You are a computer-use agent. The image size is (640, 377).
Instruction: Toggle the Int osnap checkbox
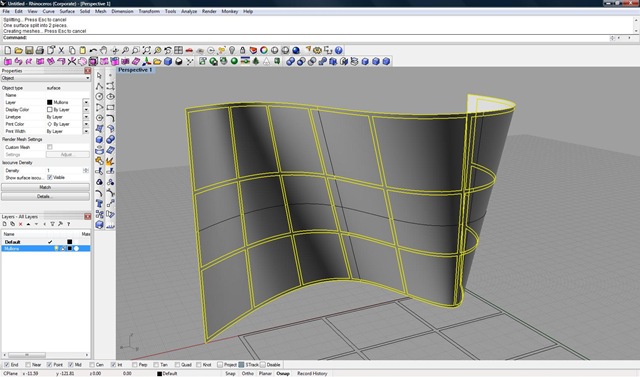pos(113,365)
